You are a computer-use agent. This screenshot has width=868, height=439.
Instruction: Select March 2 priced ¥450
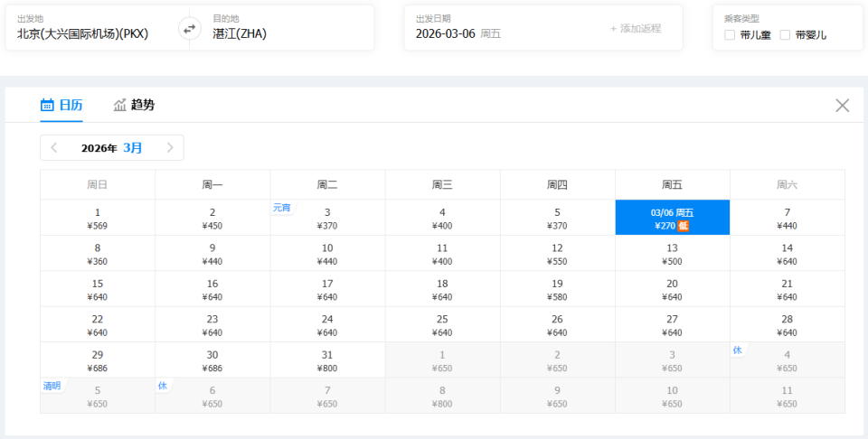(x=212, y=218)
